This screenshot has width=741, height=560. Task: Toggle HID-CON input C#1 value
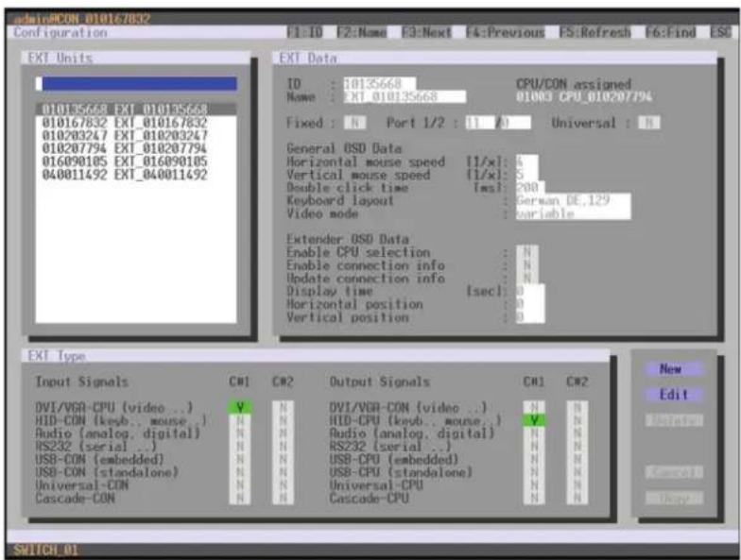coord(240,420)
